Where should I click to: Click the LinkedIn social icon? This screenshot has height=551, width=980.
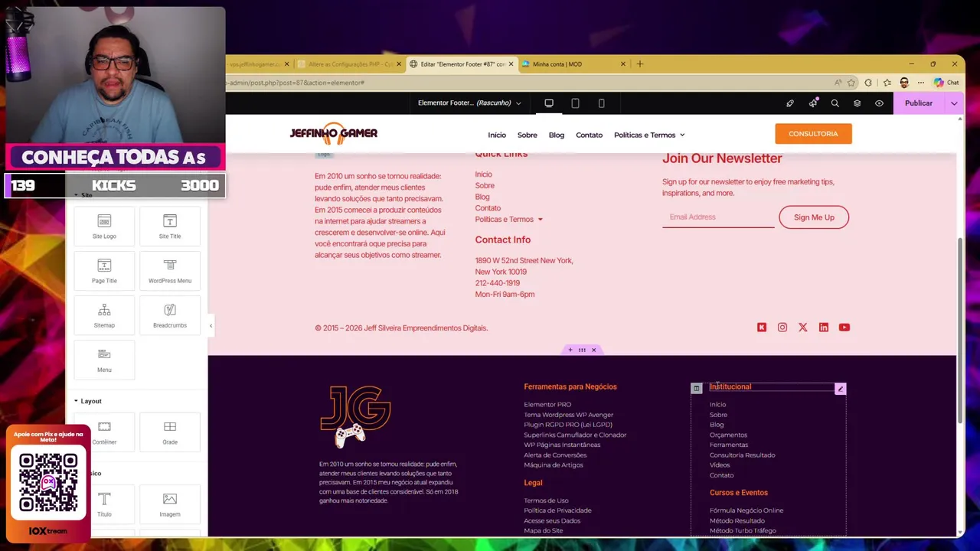pyautogui.click(x=823, y=328)
